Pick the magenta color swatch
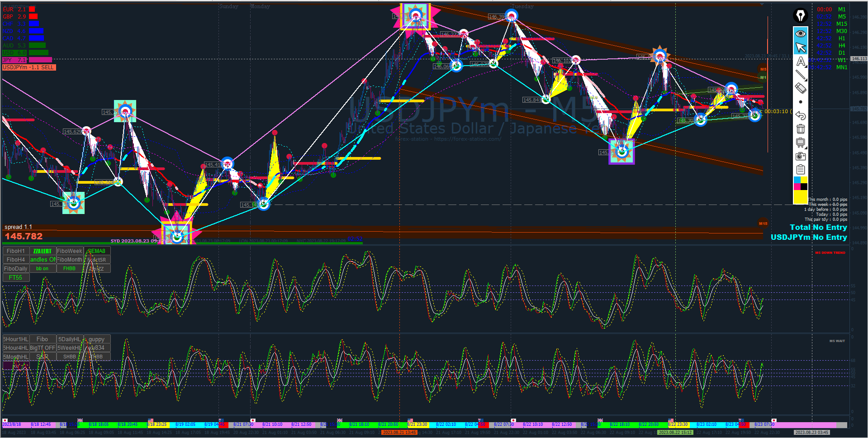Screen dimensions: 868x438 [797, 187]
